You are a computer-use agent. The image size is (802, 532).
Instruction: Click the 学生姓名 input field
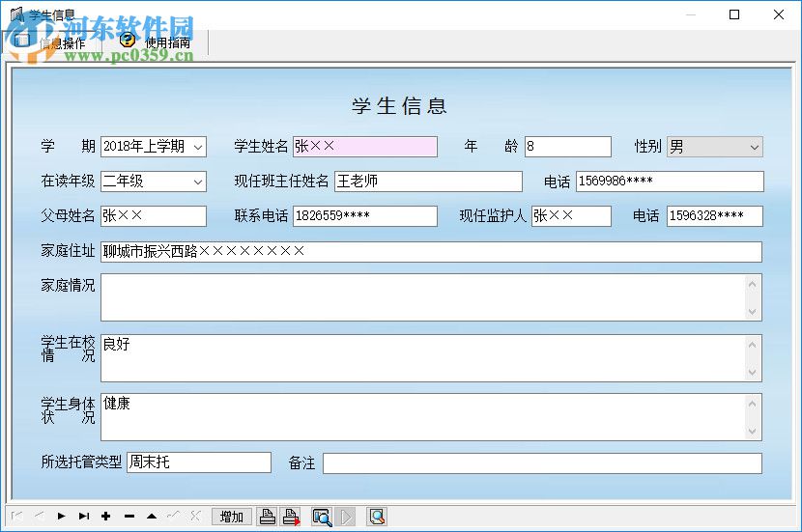(x=365, y=147)
